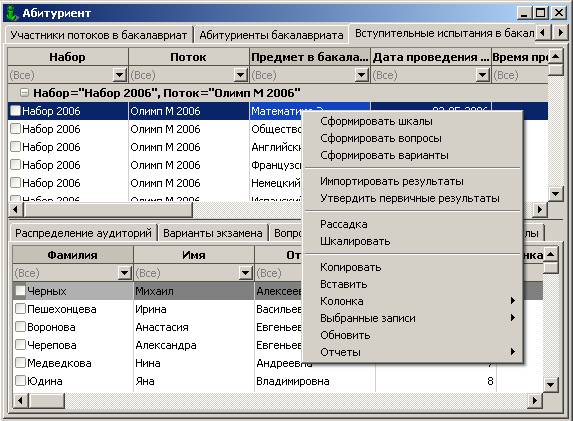The height and width of the screenshot is (421, 573).
Task: Click the upper table's vertical scroll-down arrow
Action: 555,194
